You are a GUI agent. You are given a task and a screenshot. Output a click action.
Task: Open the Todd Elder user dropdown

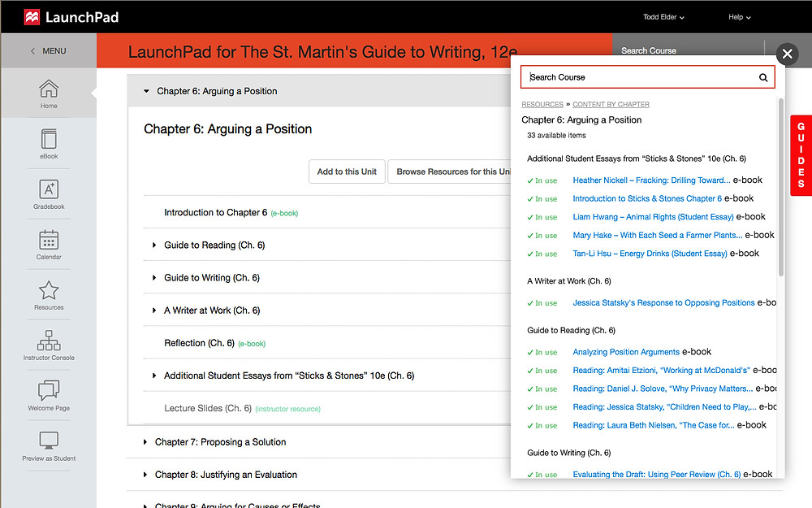[663, 17]
